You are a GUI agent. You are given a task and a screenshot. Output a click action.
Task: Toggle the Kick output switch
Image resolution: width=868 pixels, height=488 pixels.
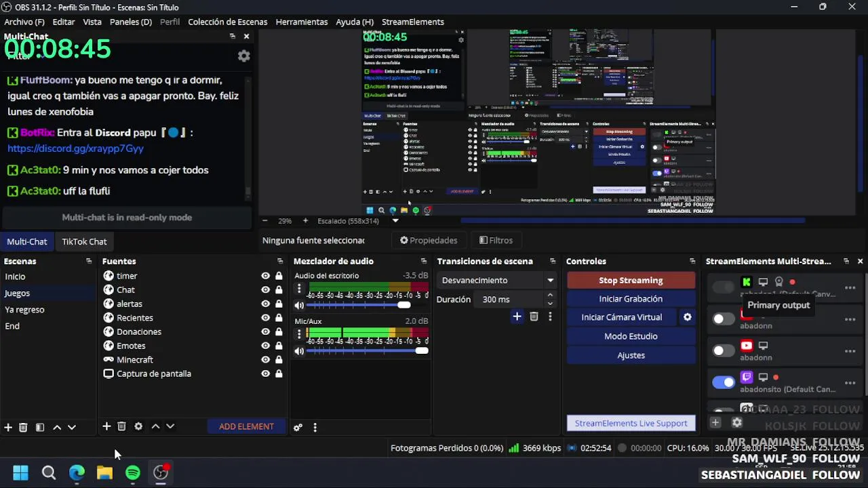723,287
